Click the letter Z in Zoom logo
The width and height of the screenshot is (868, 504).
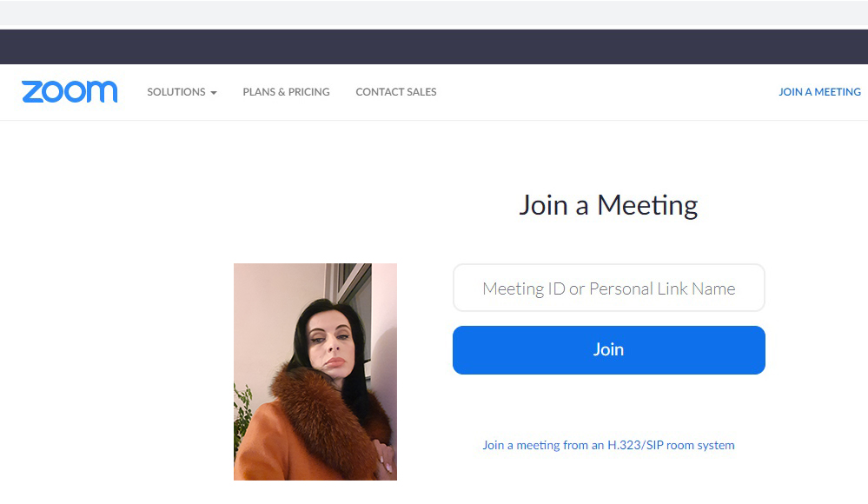[34, 92]
